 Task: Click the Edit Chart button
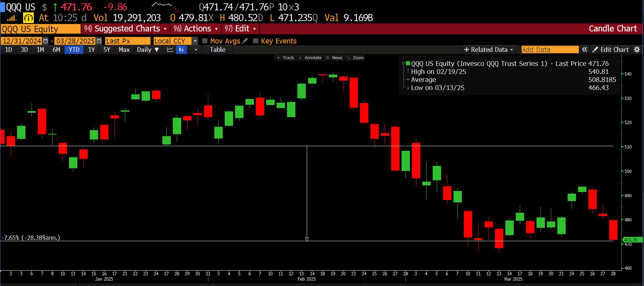610,50
